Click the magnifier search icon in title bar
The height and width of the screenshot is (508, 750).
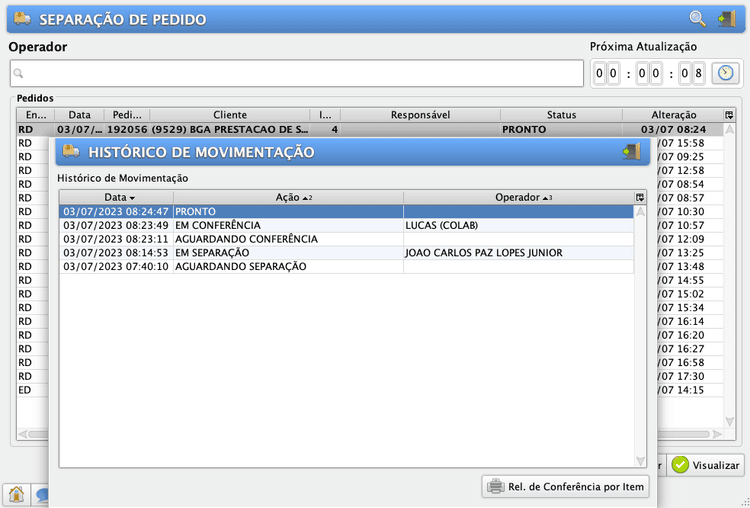pyautogui.click(x=697, y=19)
